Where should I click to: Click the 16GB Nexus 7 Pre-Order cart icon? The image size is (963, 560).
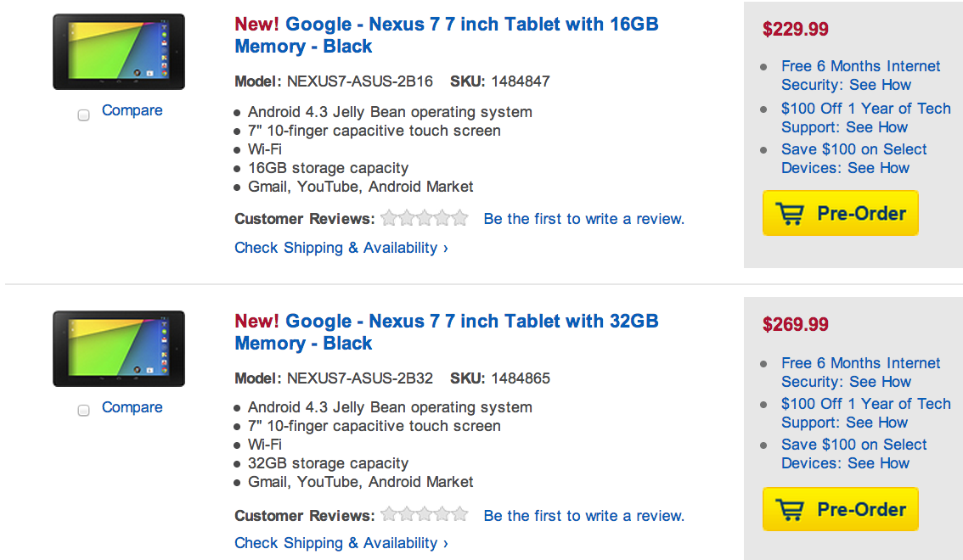[790, 214]
